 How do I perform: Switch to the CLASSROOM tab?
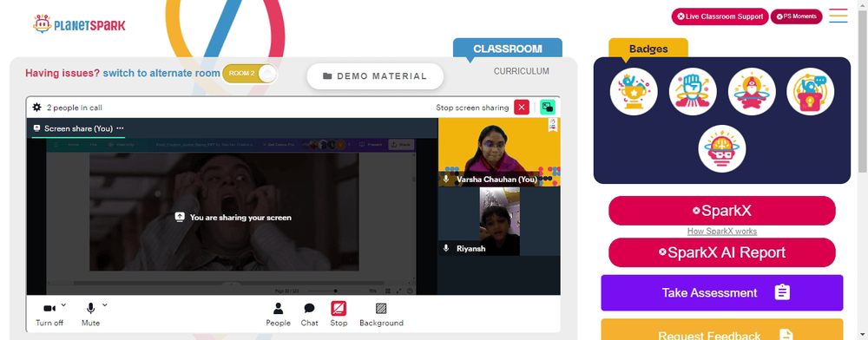[508, 48]
